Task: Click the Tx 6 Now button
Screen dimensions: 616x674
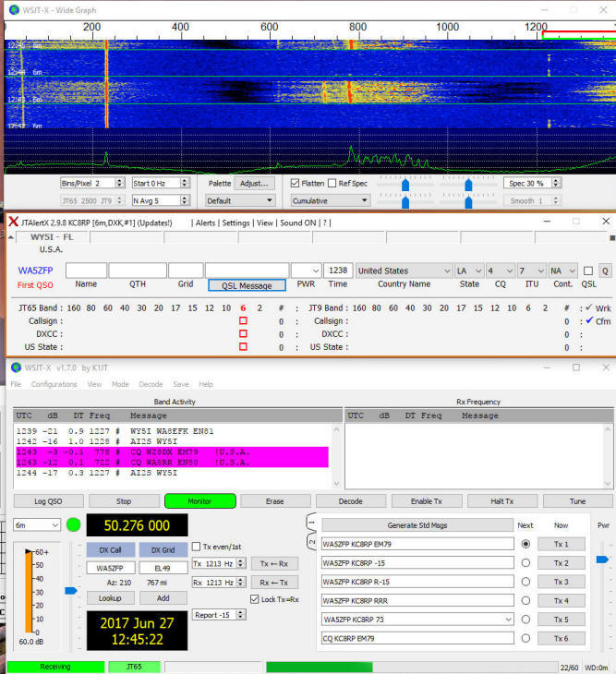Action: pyautogui.click(x=561, y=638)
